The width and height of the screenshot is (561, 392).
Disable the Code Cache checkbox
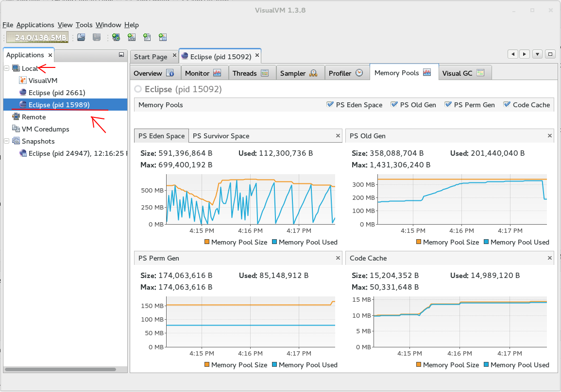pyautogui.click(x=507, y=104)
